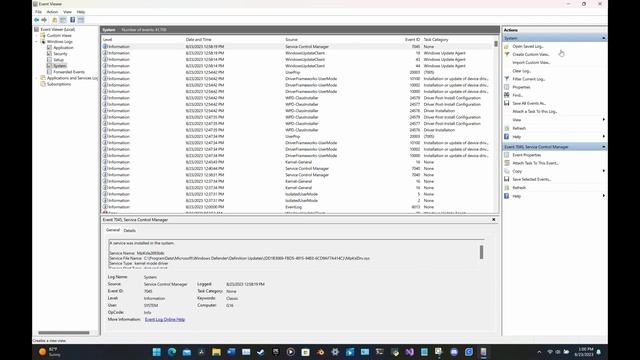Click the Save All Events As disk icon
The image size is (640, 360).
507,103
